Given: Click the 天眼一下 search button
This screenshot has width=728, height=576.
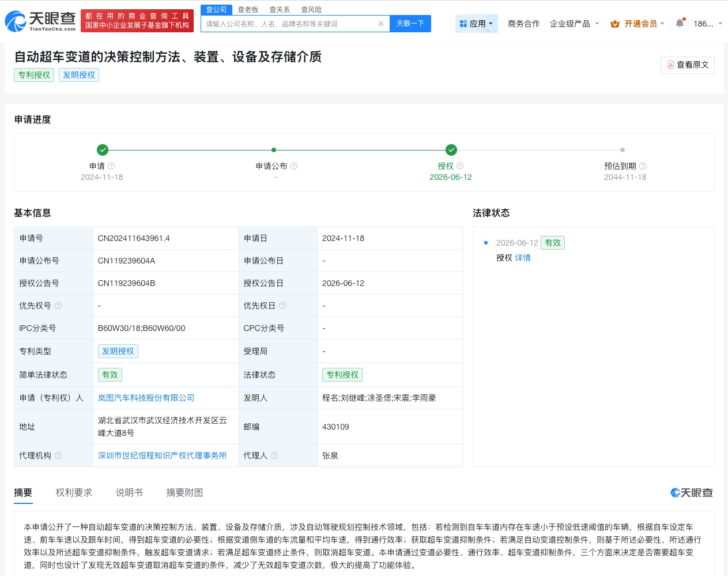Looking at the screenshot, I should point(410,24).
